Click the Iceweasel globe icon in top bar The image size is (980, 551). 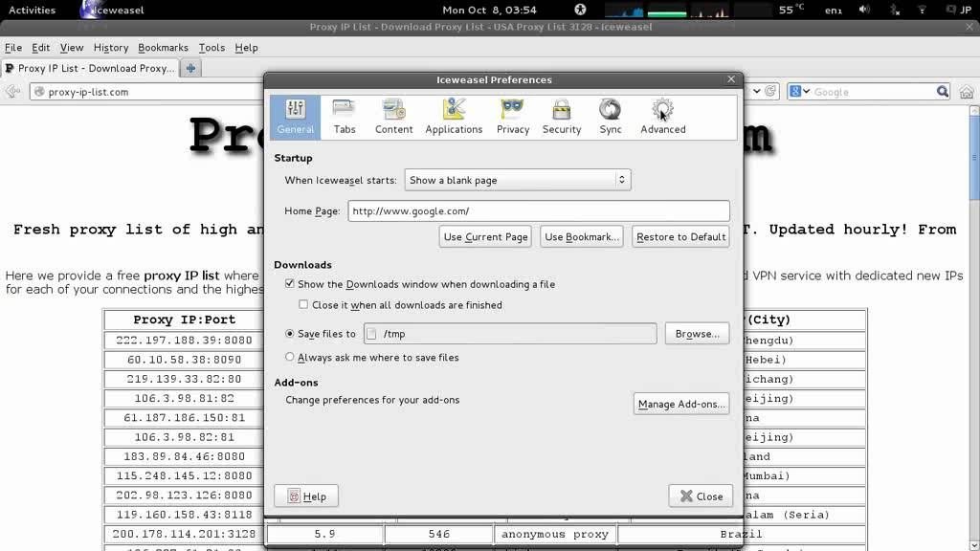coord(91,10)
